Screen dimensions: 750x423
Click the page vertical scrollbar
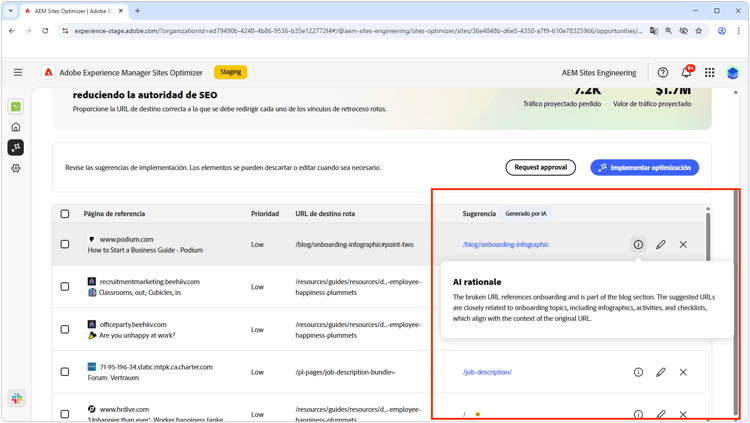[x=736, y=301]
